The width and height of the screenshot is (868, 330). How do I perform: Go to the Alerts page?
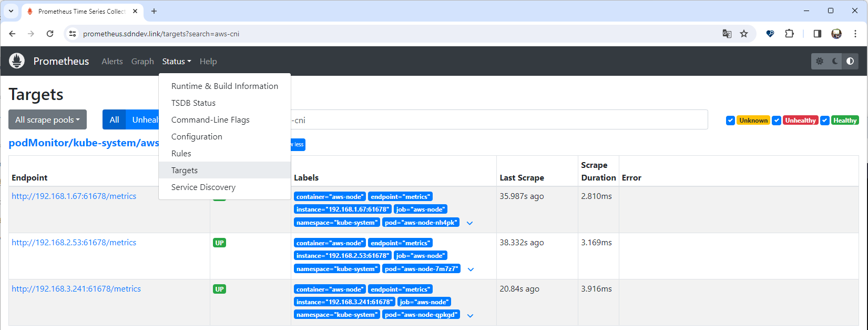coord(112,61)
